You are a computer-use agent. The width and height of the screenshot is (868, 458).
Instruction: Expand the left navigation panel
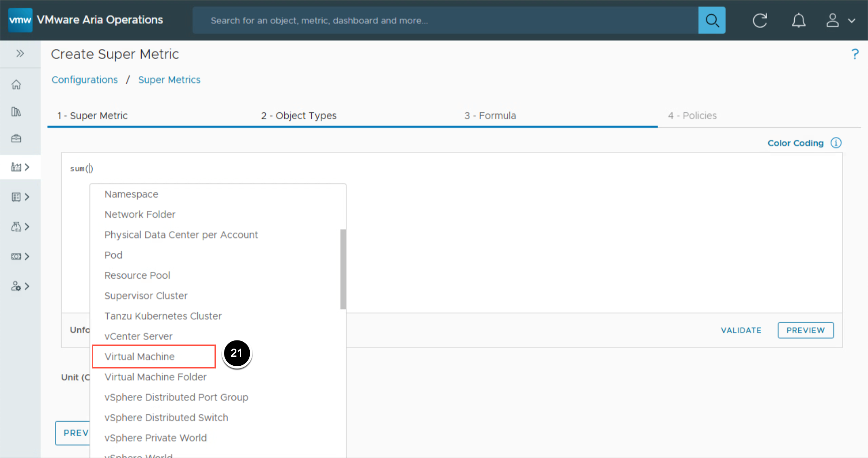20,53
